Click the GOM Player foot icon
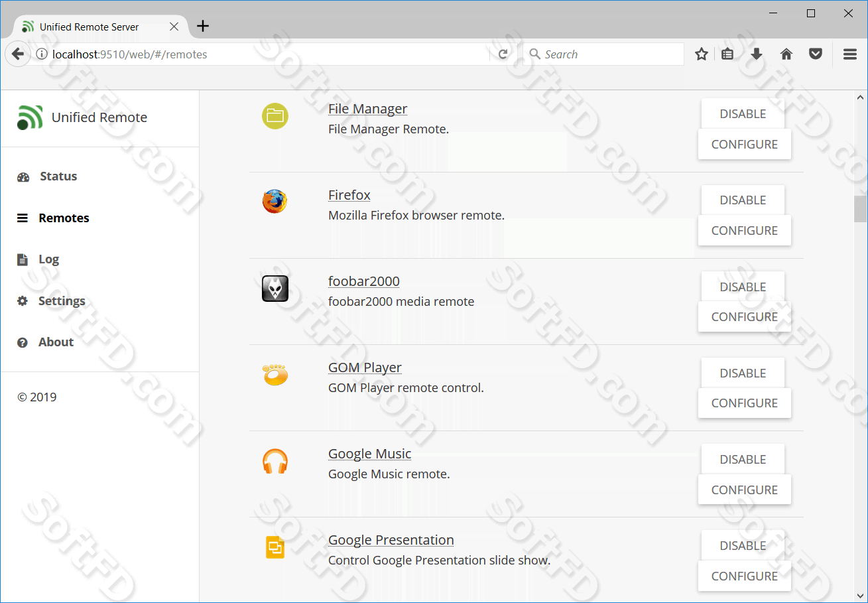 (x=275, y=375)
